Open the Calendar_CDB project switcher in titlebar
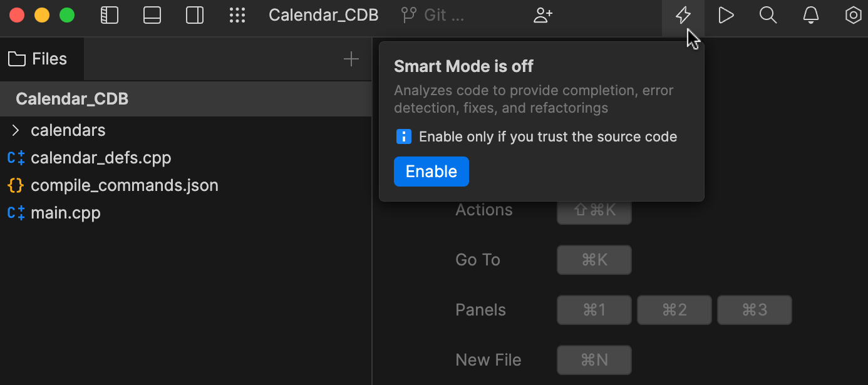This screenshot has width=868, height=385. [324, 14]
